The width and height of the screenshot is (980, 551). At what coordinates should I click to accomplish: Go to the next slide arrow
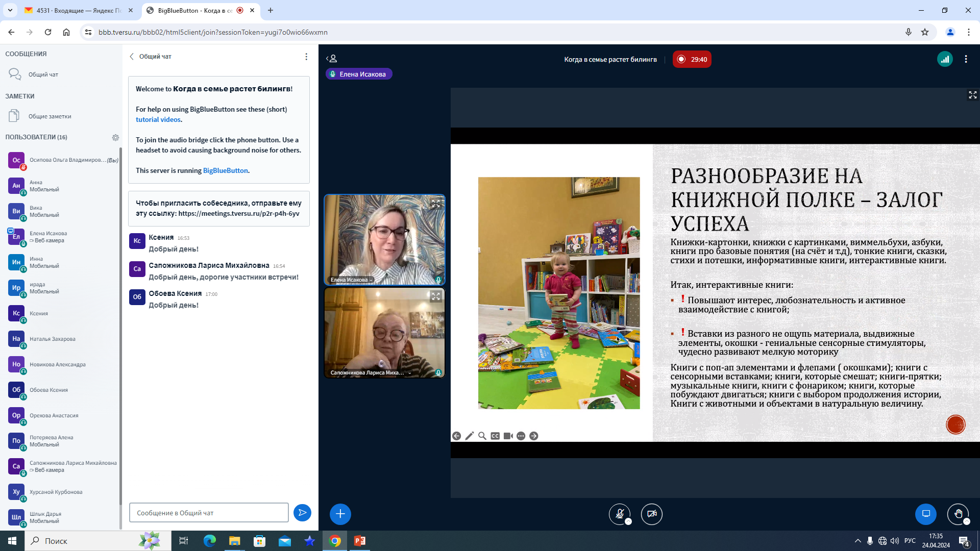(534, 436)
